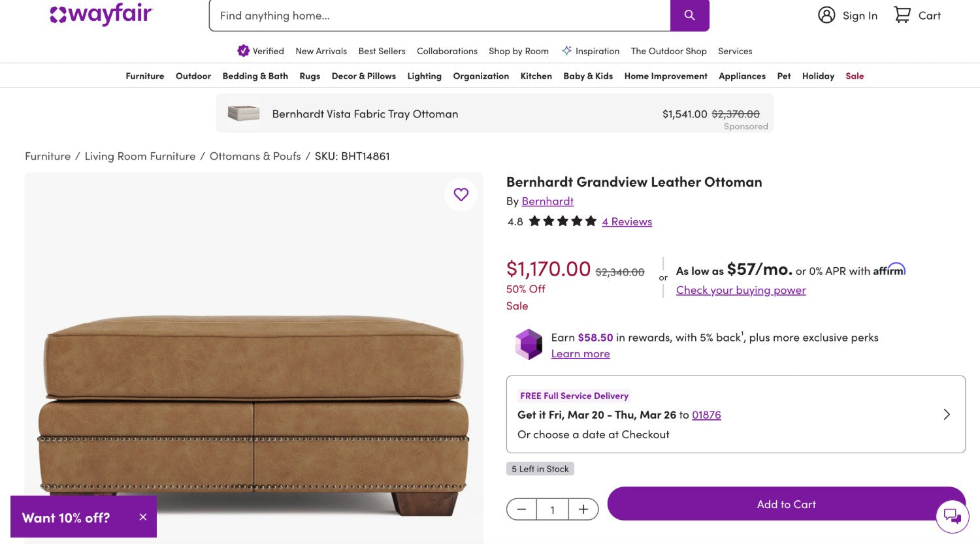Expand delivery options chevron arrow
The width and height of the screenshot is (980, 544).
click(x=947, y=414)
